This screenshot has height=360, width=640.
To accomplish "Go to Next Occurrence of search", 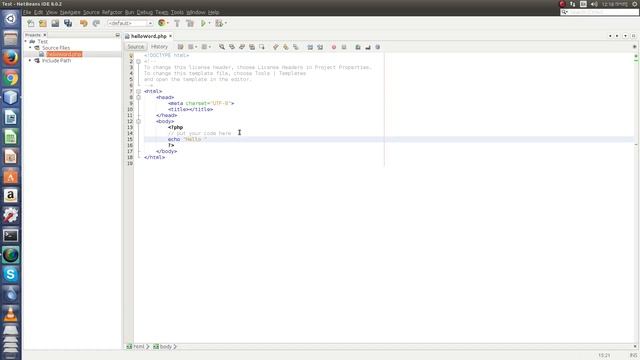I will [242, 47].
